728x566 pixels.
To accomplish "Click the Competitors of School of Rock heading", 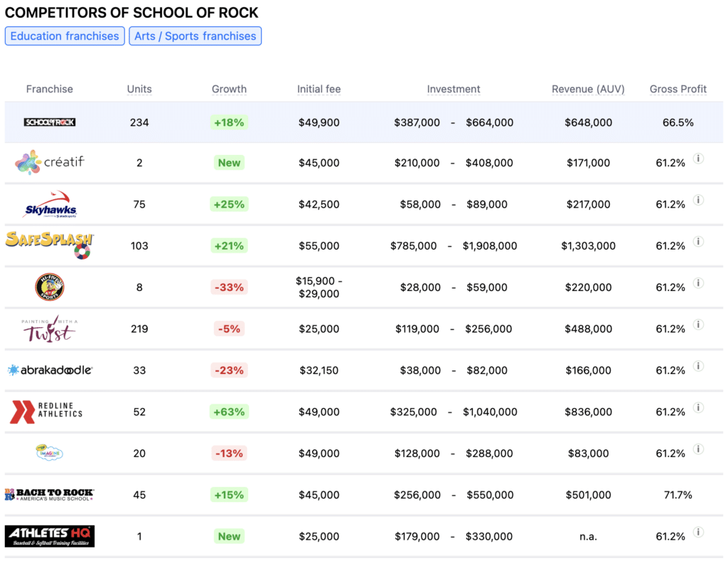I will 132,13.
